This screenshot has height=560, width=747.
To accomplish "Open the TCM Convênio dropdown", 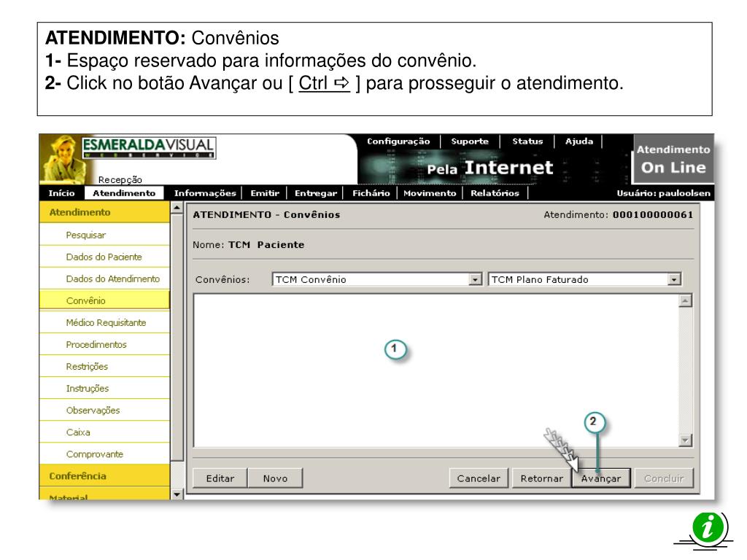I will [475, 279].
